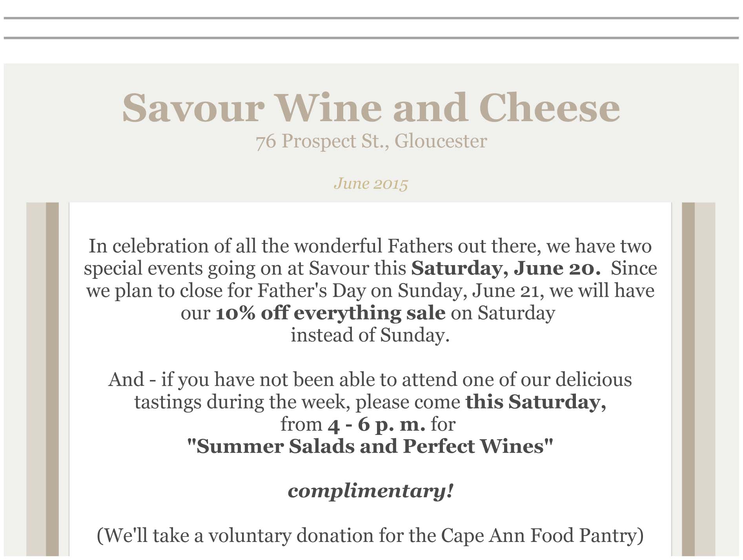
Task: Click the line starting "In celebration of all"
Action: (370, 246)
